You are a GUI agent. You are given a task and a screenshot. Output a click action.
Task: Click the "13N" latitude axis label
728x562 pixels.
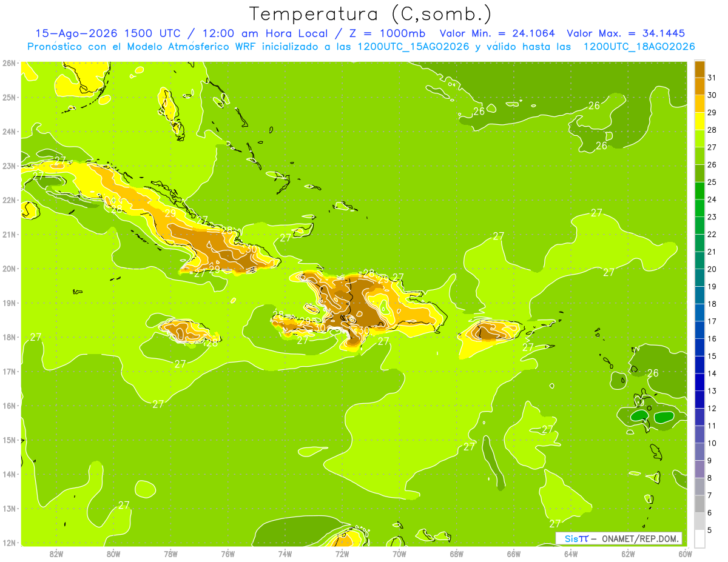click(9, 508)
